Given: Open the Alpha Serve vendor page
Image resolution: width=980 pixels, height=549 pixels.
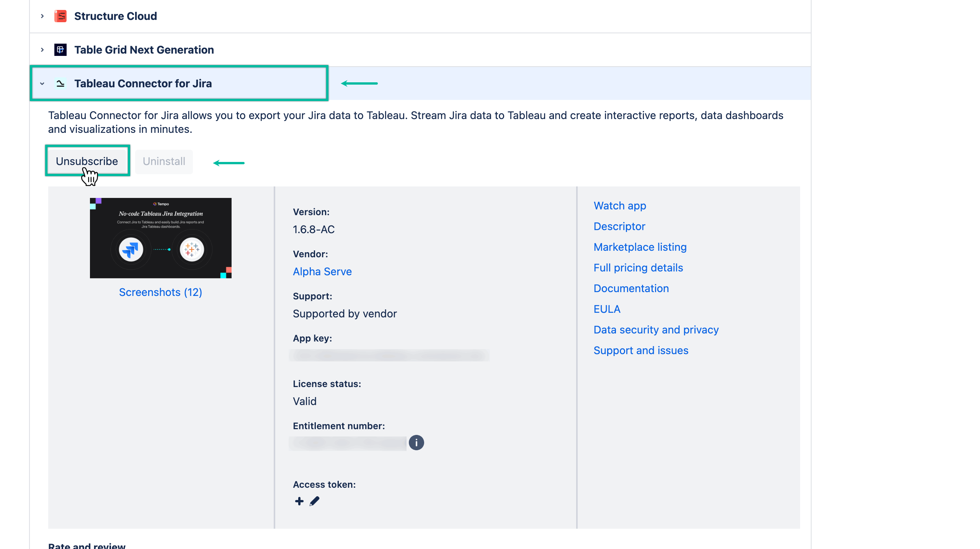Looking at the screenshot, I should point(322,271).
